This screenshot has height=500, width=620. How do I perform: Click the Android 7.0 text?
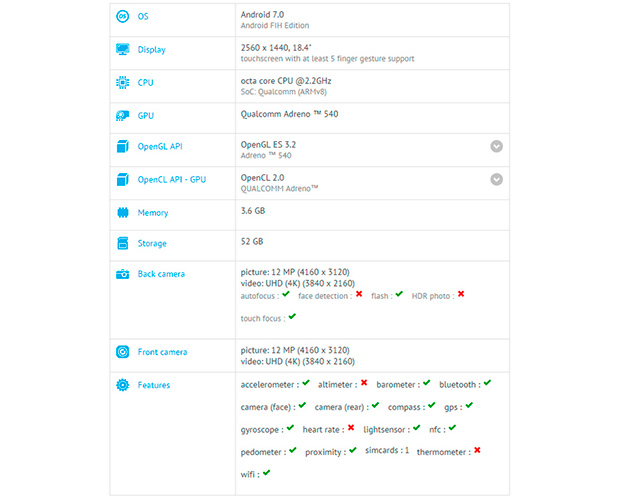click(262, 15)
